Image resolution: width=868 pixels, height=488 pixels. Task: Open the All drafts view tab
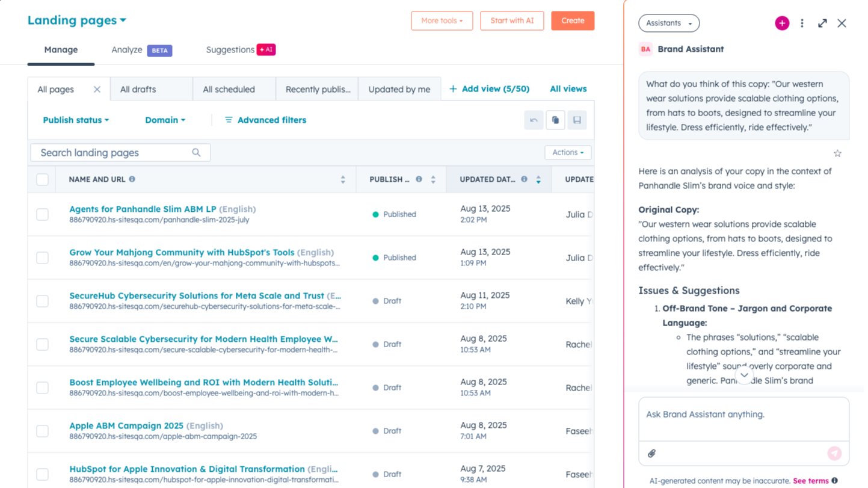click(x=138, y=89)
